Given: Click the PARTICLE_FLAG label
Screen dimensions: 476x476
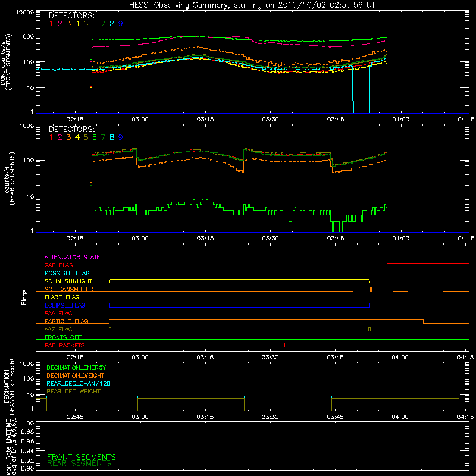Looking at the screenshot, I should [x=67, y=321].
